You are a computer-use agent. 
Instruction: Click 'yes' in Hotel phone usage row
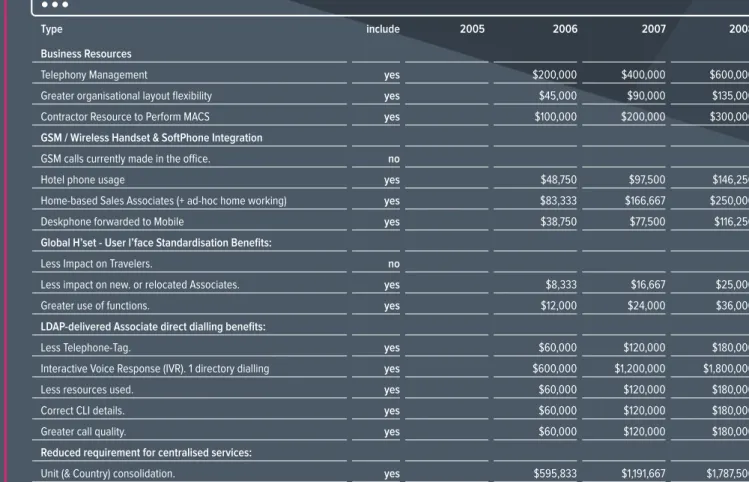tap(392, 181)
